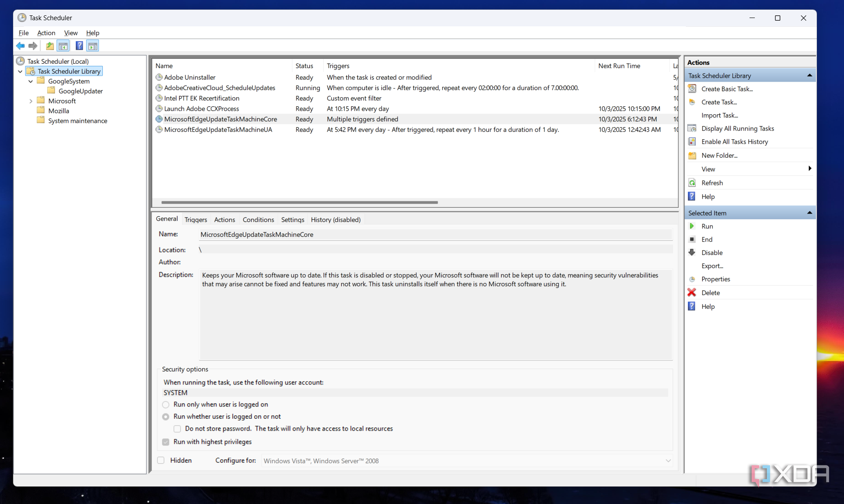Click the Back arrow toolbar icon

click(x=20, y=46)
